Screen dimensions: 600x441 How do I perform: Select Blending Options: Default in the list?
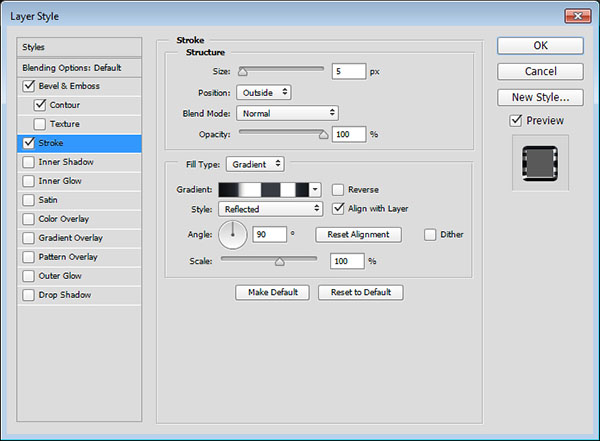[71, 67]
